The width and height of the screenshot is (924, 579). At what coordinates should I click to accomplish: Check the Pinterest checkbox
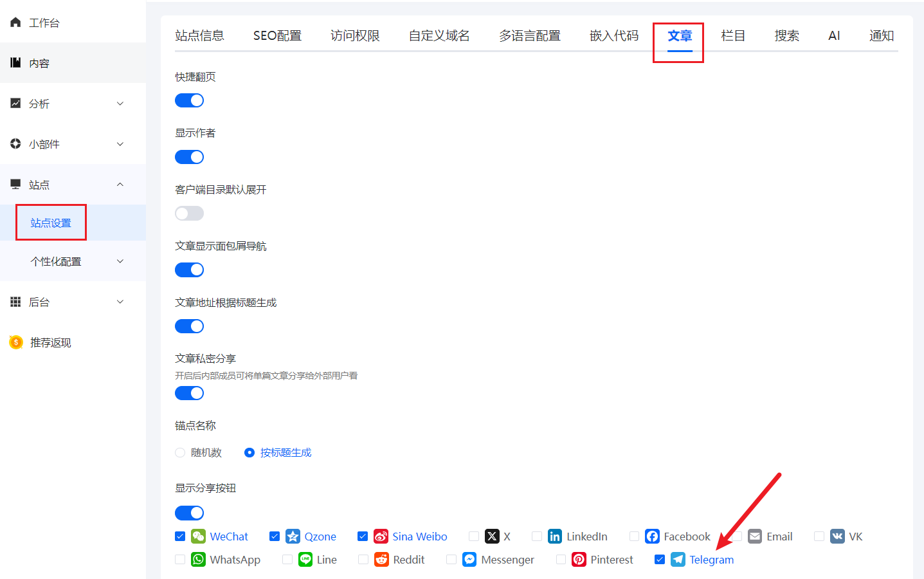pos(561,559)
